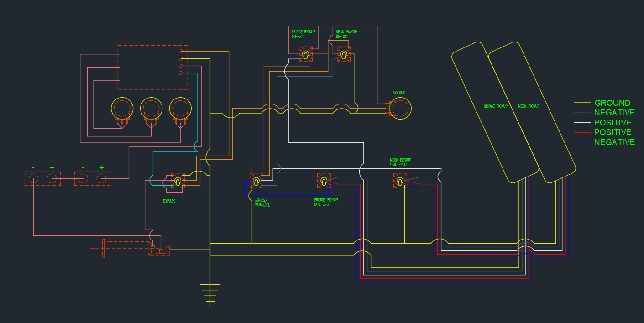
Task: Click the bridge pickup outline
Action: (496, 112)
